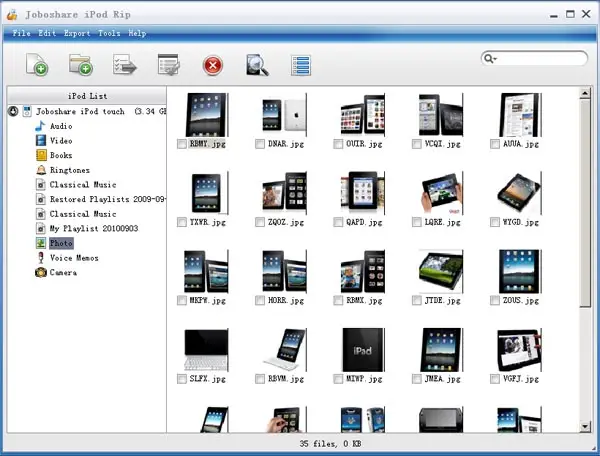Check the ZQOZ.jpg checkbox

pos(260,222)
